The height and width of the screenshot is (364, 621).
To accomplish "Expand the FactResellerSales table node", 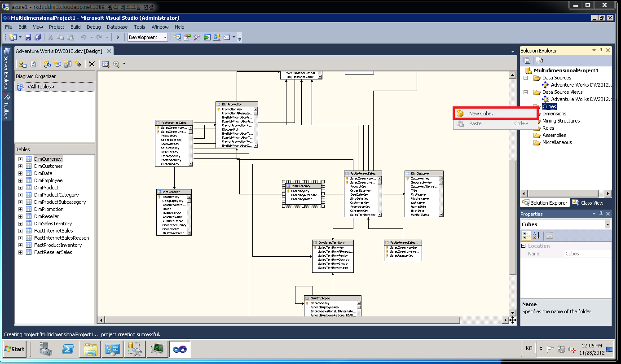I will pyautogui.click(x=20, y=252).
